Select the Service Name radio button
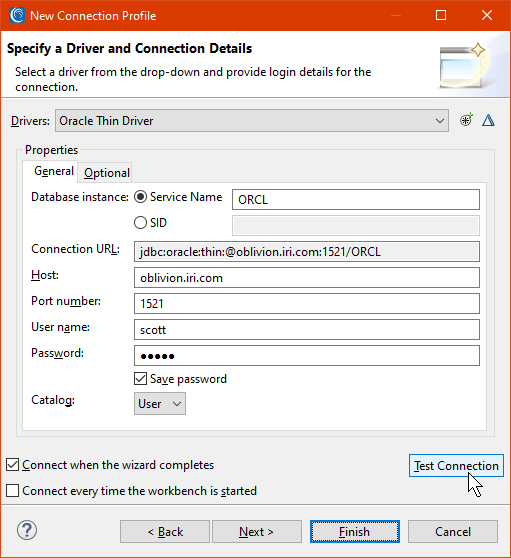The height and width of the screenshot is (558, 511). [140, 197]
